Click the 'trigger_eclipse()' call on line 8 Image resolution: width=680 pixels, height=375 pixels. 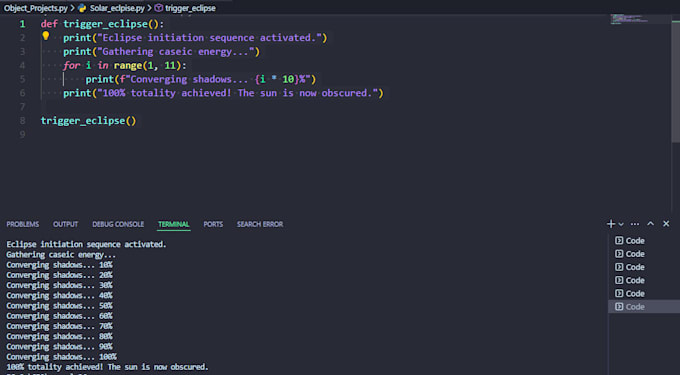click(88, 121)
